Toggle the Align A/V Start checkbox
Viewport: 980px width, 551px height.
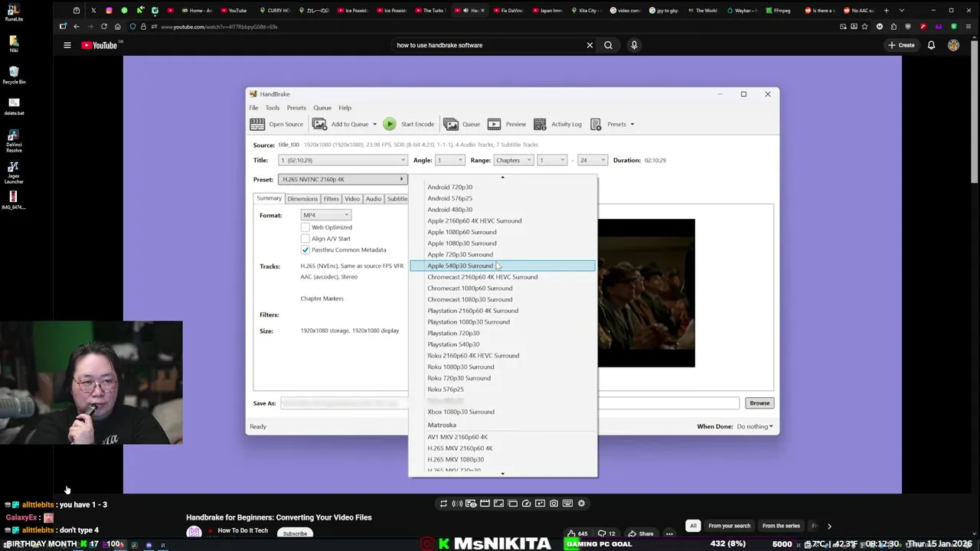305,239
